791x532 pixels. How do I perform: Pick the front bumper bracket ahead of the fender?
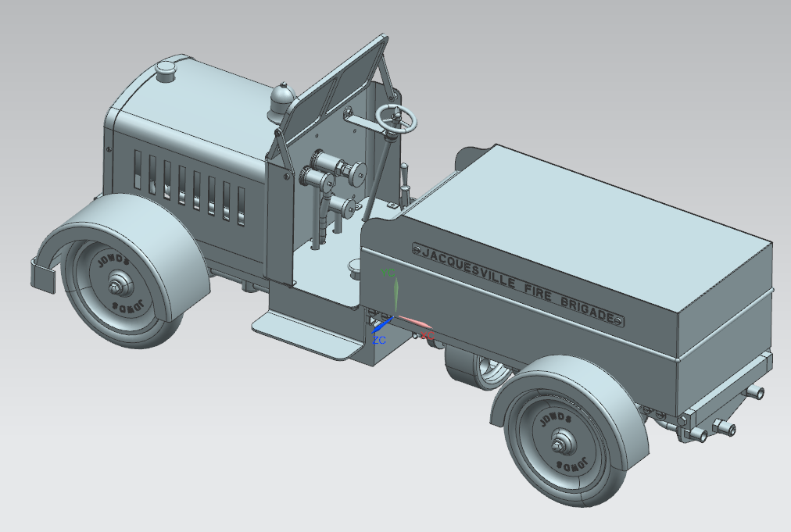coord(44,275)
